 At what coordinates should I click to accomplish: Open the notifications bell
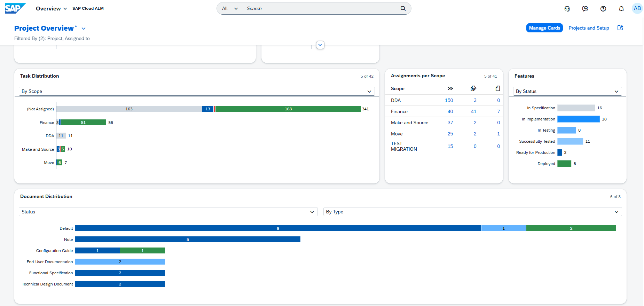[x=621, y=9]
